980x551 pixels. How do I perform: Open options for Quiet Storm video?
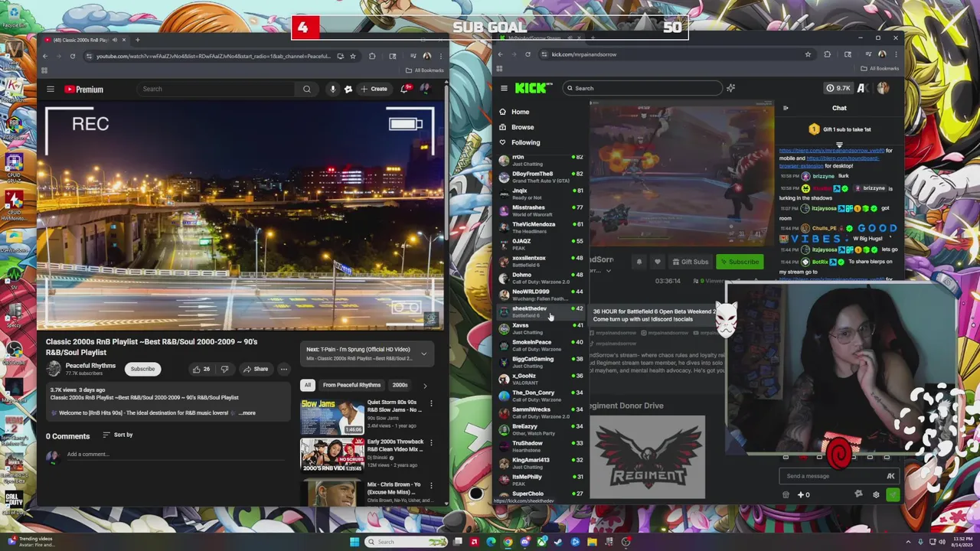[x=431, y=403]
